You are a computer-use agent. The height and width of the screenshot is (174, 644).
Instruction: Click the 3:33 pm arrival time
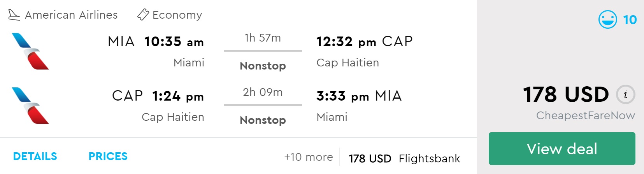(x=342, y=96)
